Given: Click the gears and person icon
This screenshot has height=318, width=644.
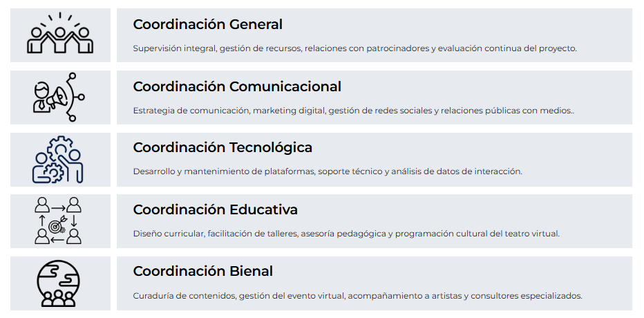Looking at the screenshot, I should 59,159.
